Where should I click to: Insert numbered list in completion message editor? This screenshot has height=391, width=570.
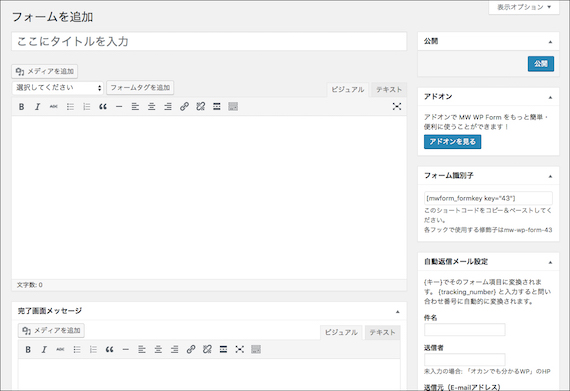[x=93, y=350]
